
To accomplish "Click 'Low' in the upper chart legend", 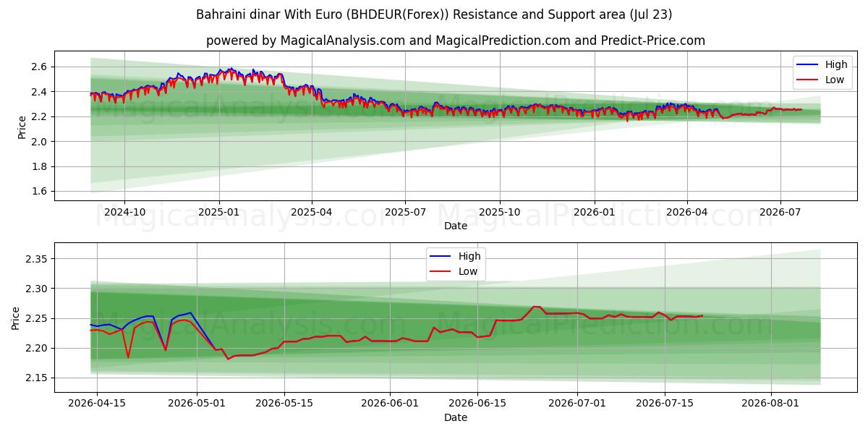I will click(x=834, y=80).
